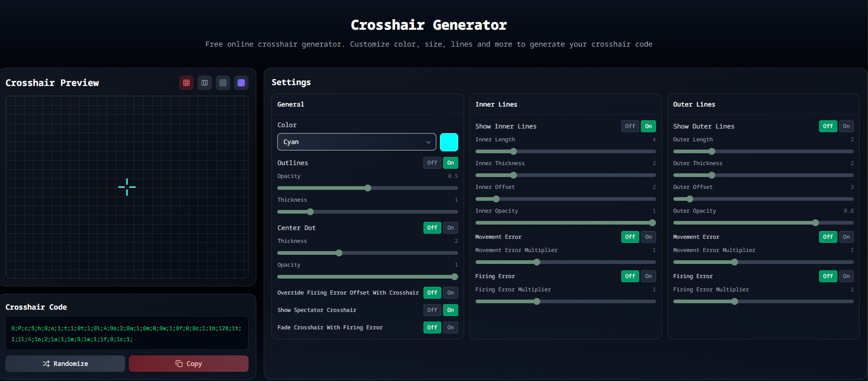Select the grid background preview icon
Screen dimensions: 868x381
point(186,83)
